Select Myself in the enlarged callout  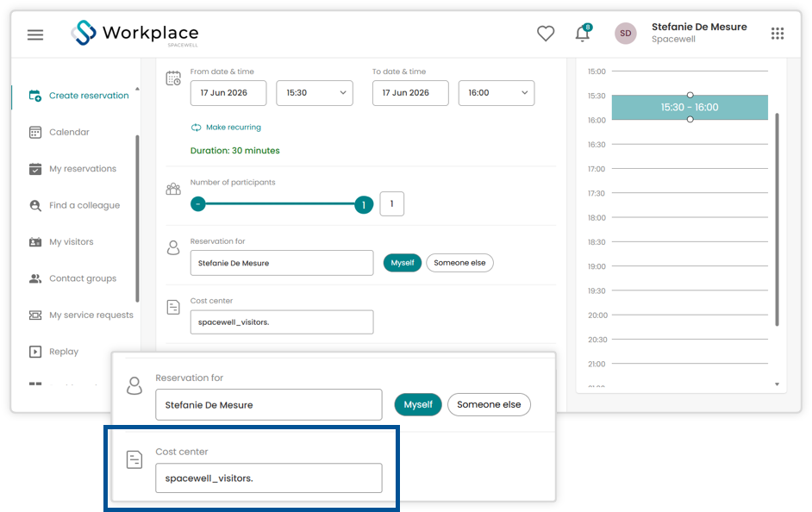(x=418, y=405)
